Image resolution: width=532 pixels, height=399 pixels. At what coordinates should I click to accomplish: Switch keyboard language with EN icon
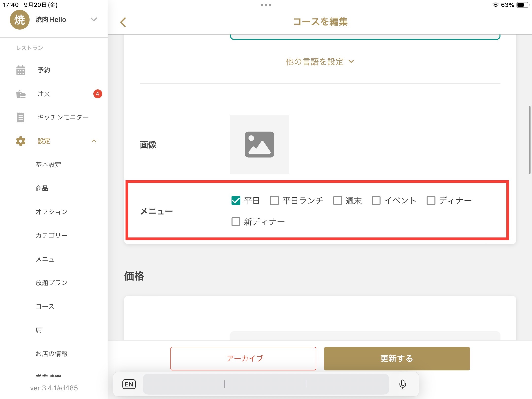[129, 384]
